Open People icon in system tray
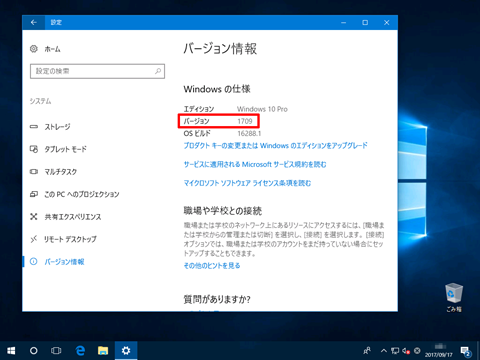The width and height of the screenshot is (480, 360). [x=367, y=350]
